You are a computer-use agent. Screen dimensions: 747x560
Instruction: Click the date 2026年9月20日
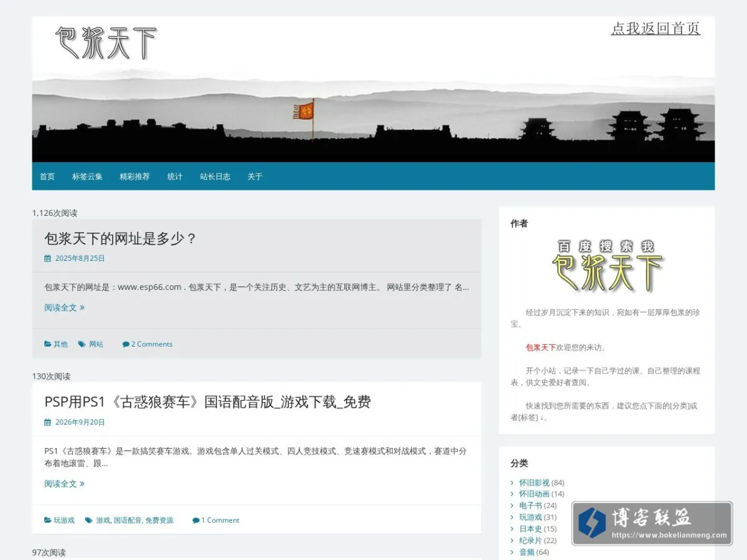(x=80, y=422)
